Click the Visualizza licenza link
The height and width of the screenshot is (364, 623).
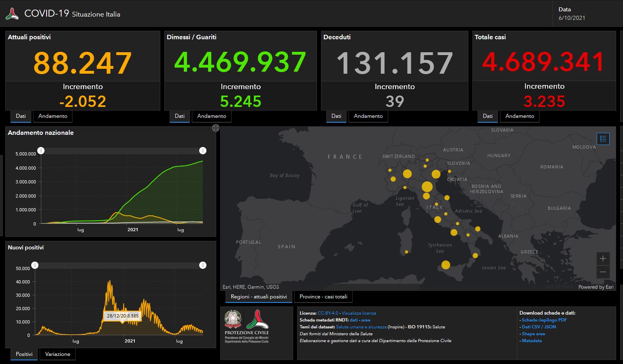coord(359,313)
